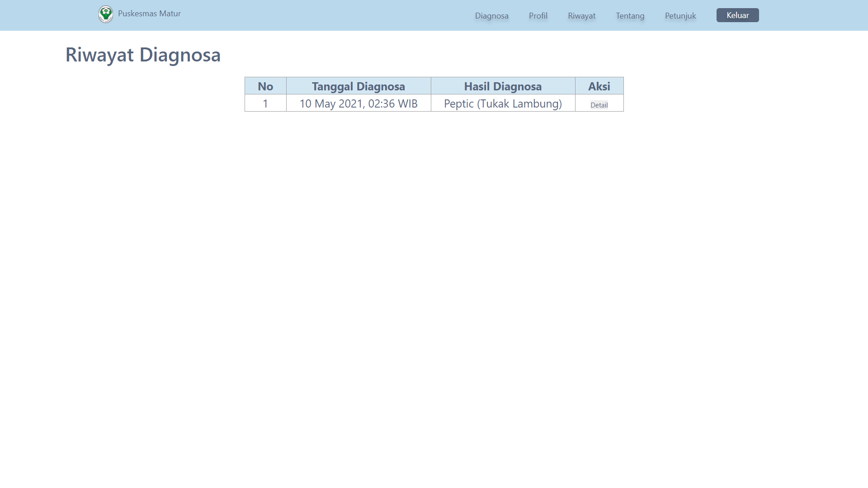This screenshot has height=488, width=868.
Task: Click the Tanggal Diagnosa column header
Action: [358, 86]
